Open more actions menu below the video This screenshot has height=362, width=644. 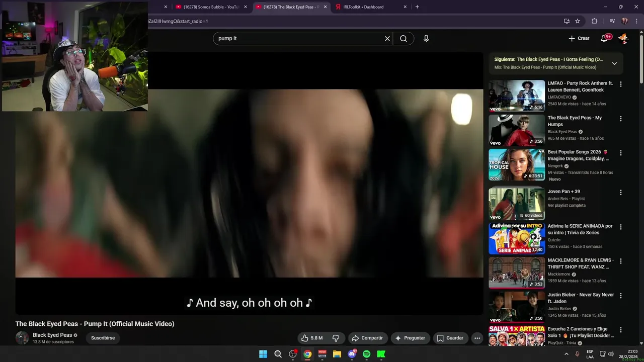477,338
